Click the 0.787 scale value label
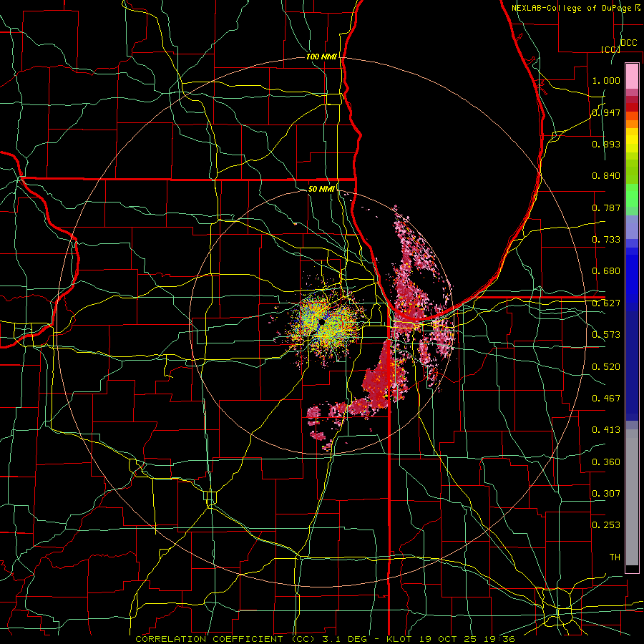 pyautogui.click(x=606, y=208)
